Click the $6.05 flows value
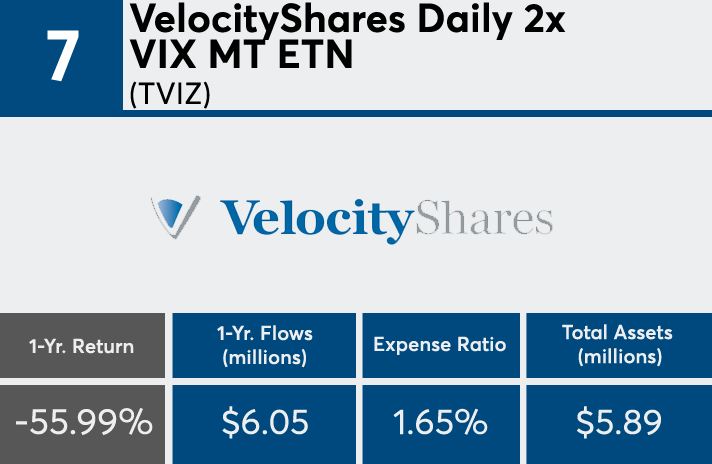 pyautogui.click(x=264, y=422)
